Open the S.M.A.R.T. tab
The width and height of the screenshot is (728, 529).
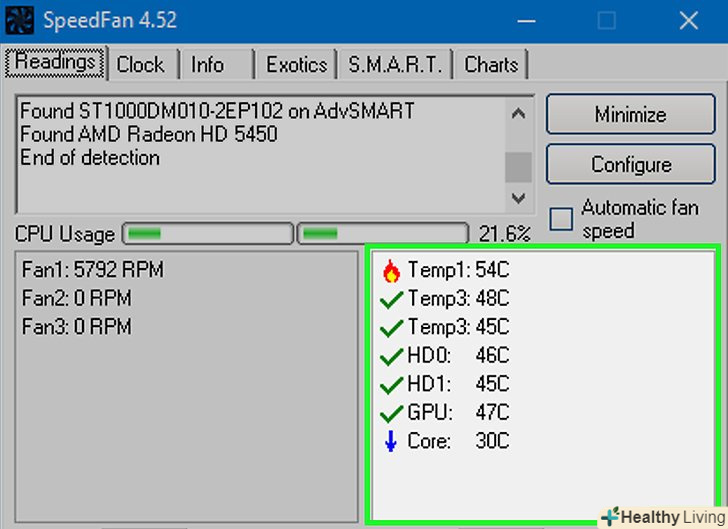coord(395,65)
